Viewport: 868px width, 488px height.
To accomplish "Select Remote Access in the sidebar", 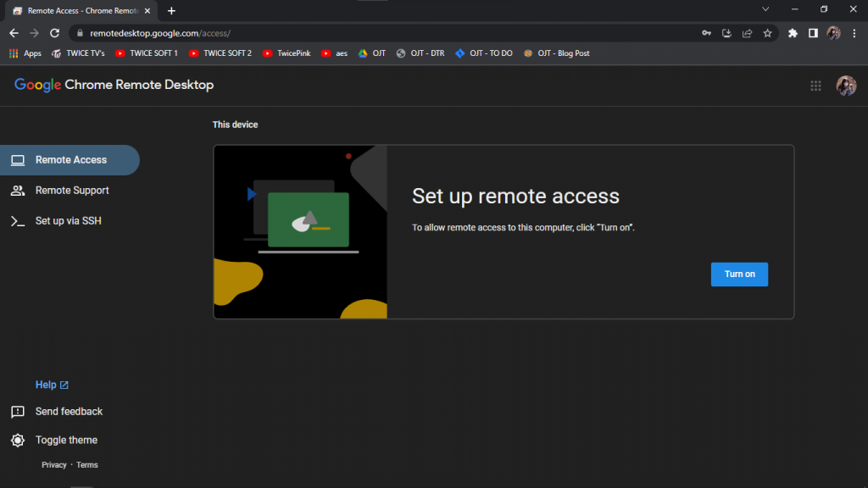I will (x=70, y=160).
